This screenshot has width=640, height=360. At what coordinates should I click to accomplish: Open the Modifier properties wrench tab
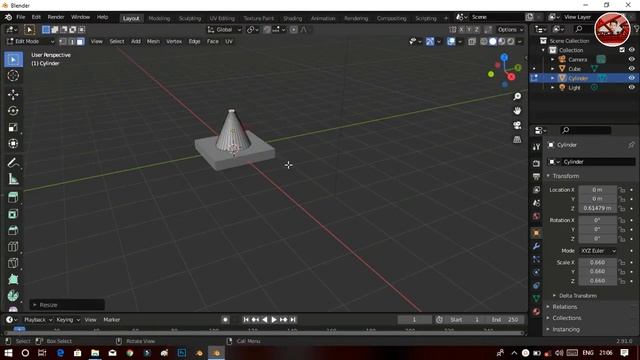[x=536, y=246]
